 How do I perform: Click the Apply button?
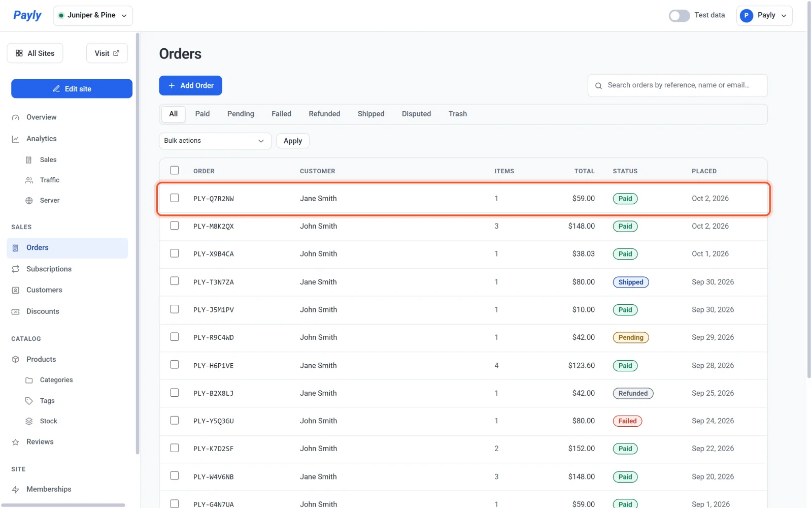coord(293,141)
